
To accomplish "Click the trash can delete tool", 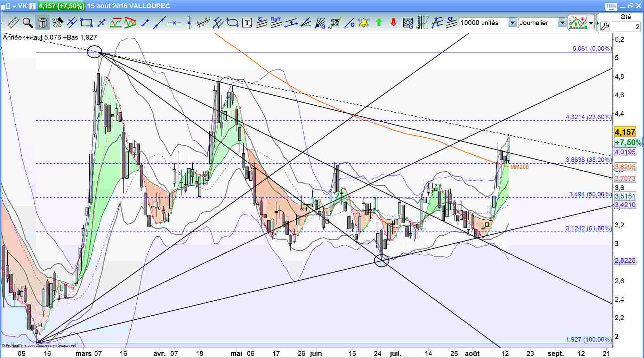I will click(42, 23).
